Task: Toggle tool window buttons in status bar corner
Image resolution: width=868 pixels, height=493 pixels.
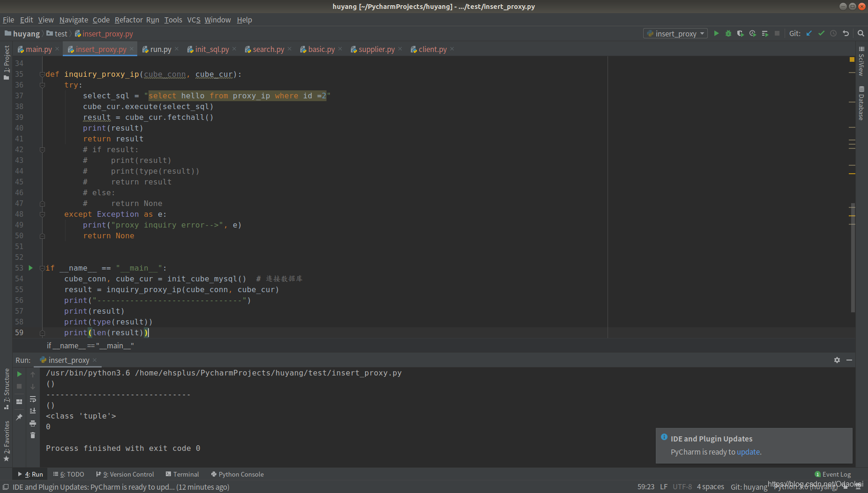Action: click(x=6, y=487)
